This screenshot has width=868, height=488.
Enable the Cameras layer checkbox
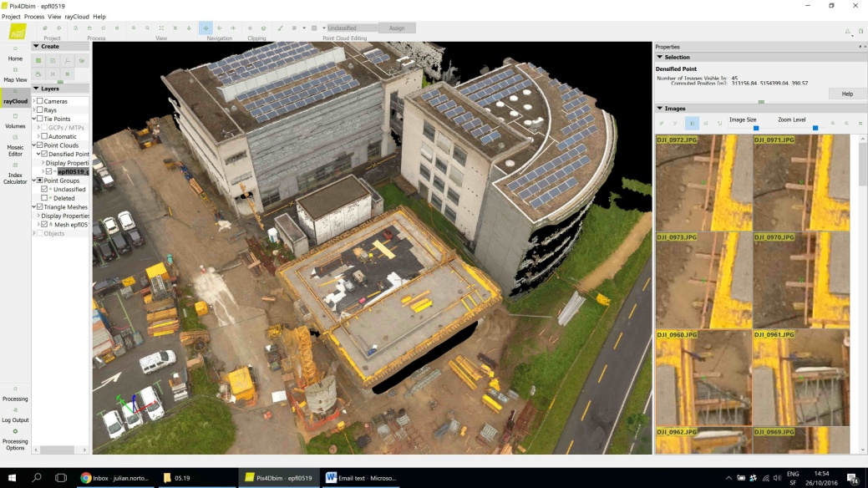tap(40, 101)
